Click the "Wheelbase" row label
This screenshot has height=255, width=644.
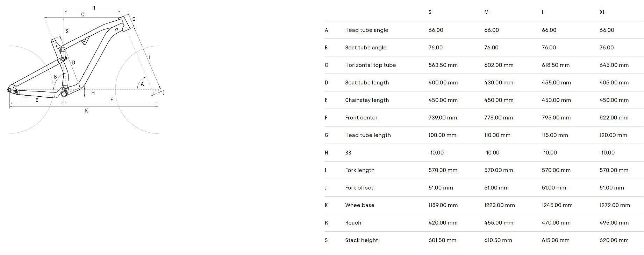click(359, 205)
